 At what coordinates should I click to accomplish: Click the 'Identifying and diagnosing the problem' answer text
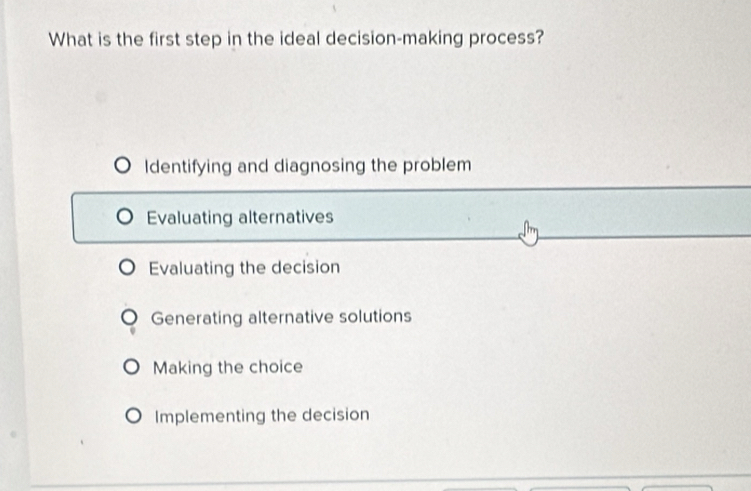[308, 165]
